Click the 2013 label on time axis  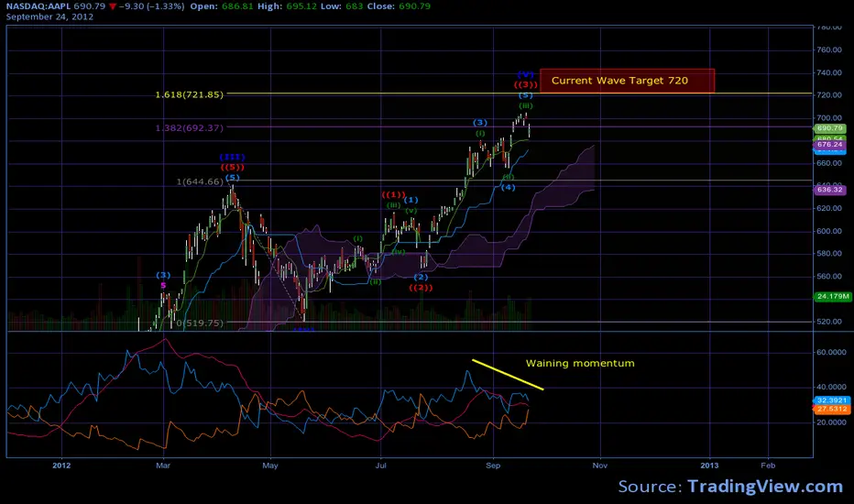[709, 466]
